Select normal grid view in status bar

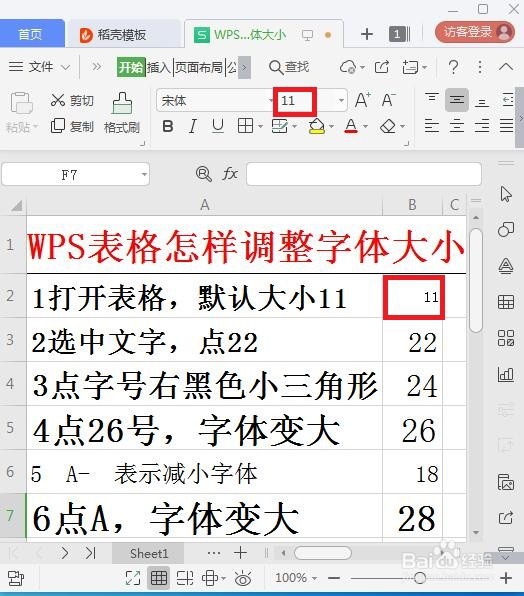point(158,578)
